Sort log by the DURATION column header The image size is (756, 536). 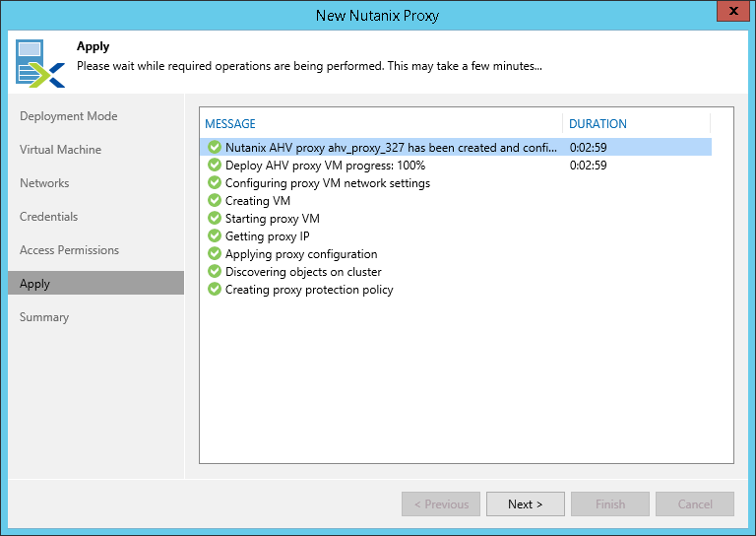pyautogui.click(x=598, y=124)
